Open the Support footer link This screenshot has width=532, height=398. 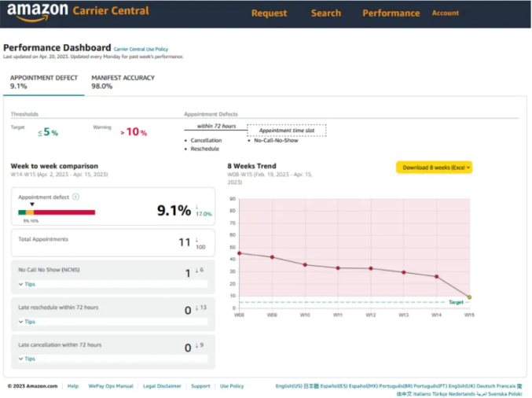(x=200, y=386)
